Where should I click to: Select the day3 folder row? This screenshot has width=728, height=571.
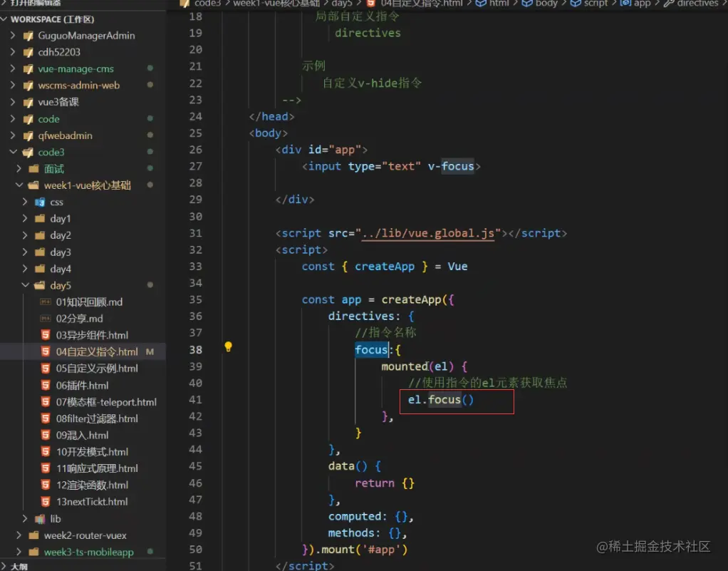(83, 252)
